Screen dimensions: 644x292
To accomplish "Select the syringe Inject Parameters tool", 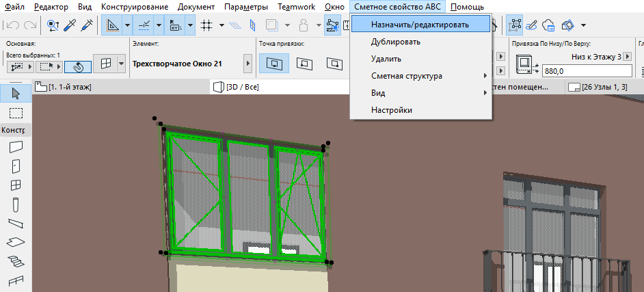I will [87, 25].
